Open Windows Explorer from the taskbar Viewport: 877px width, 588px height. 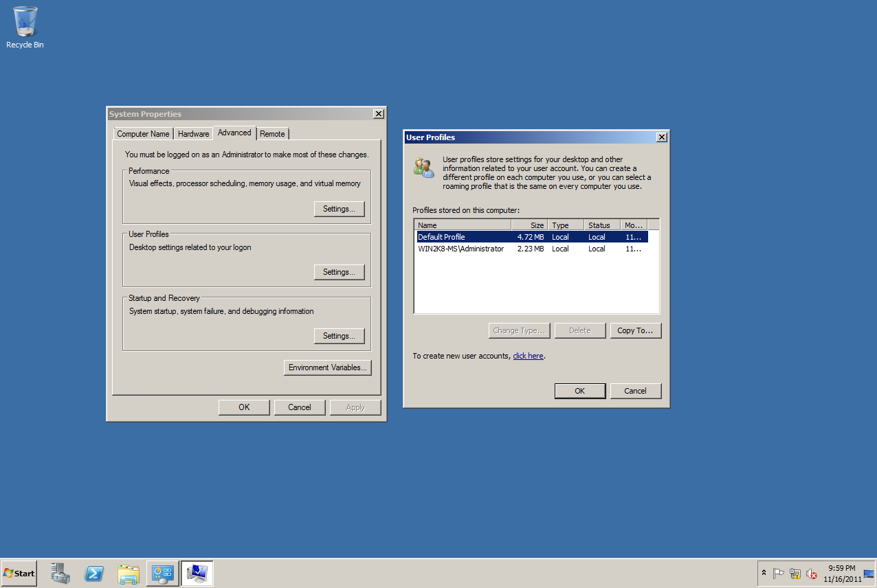coord(129,574)
